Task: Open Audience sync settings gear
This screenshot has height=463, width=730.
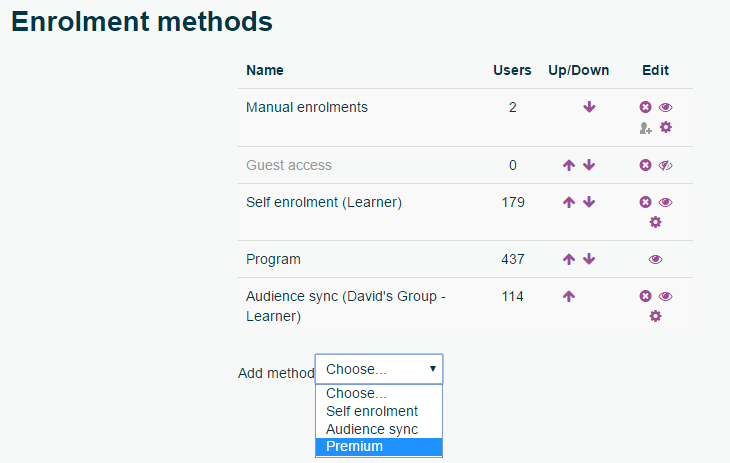Action: tap(656, 316)
